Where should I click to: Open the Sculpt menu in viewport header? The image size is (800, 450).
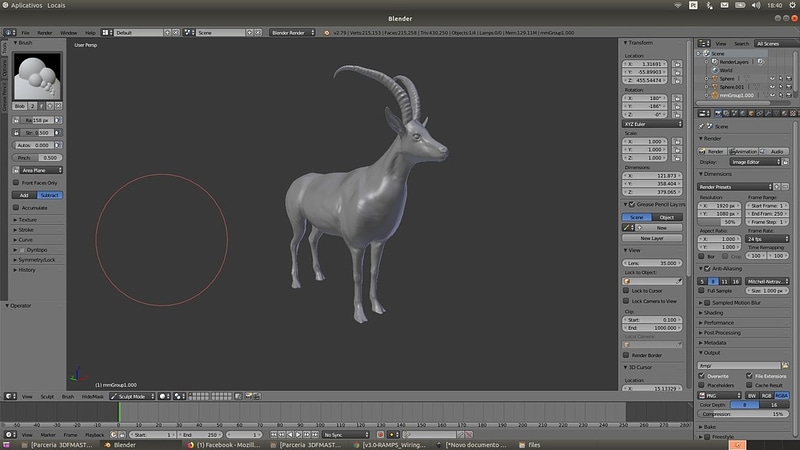tap(47, 396)
